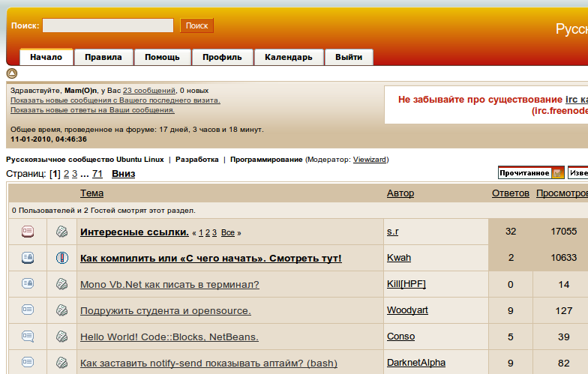This screenshot has height=374, width=588.
Task: Open topic Mono Vb.Net как писать в терминал
Action: tap(169, 285)
